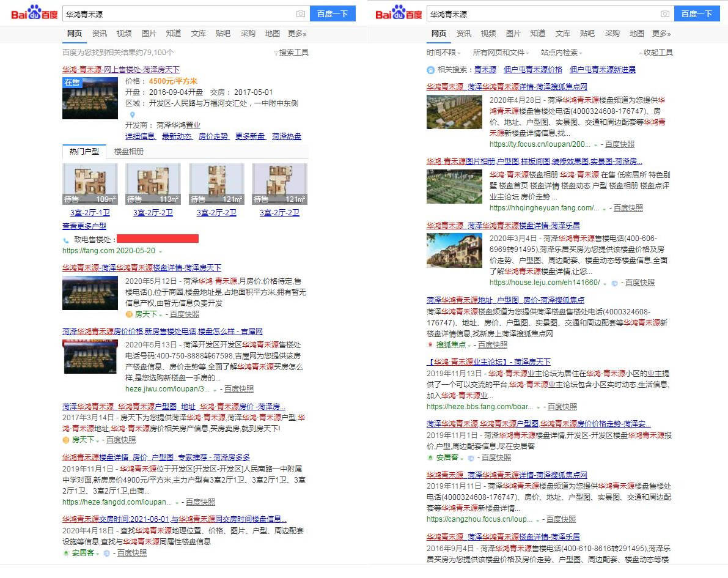Screen dimensions: 728x578
Task: Collapse the tools bar via 收起工具
Action: tap(656, 53)
